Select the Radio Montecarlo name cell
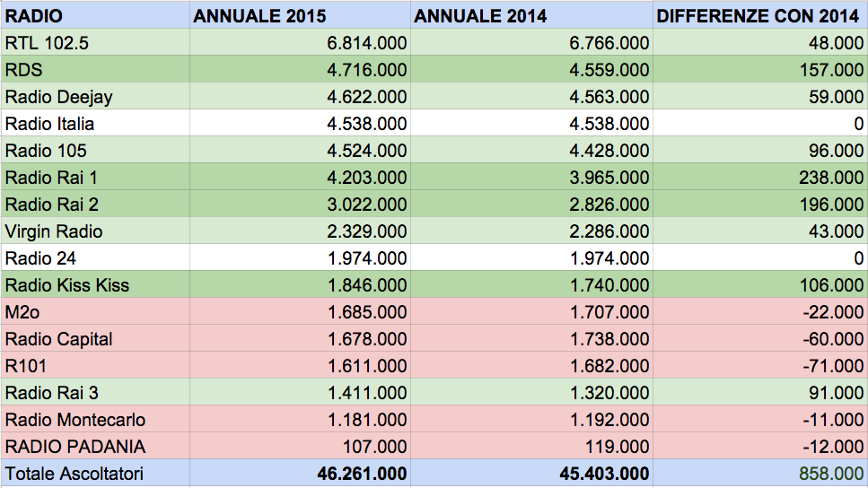Viewport: 868px width, 488px height. click(x=95, y=420)
